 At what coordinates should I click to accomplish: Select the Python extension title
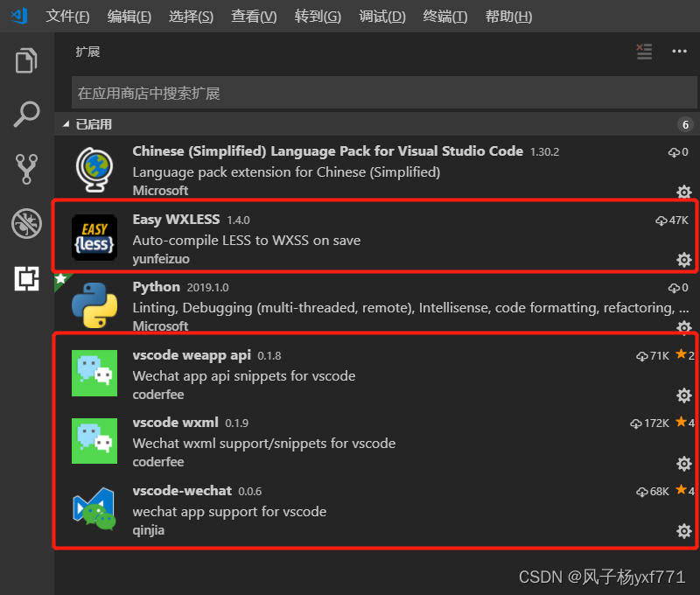click(x=157, y=287)
